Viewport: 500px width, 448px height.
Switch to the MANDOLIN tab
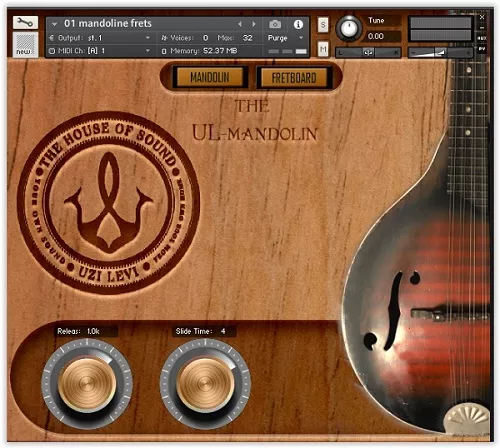pyautogui.click(x=210, y=78)
